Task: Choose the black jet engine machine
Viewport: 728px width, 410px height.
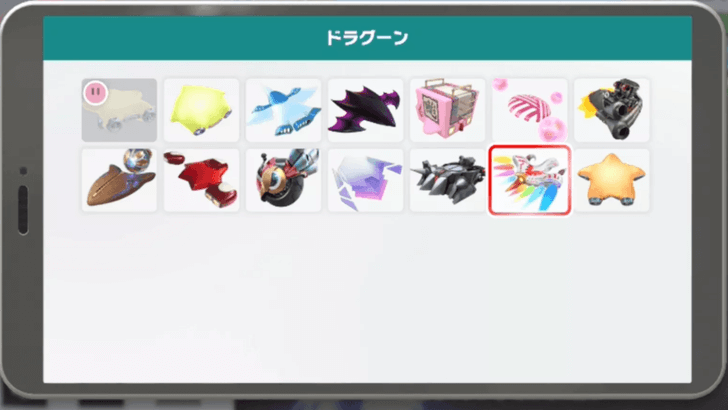Action: coord(611,110)
